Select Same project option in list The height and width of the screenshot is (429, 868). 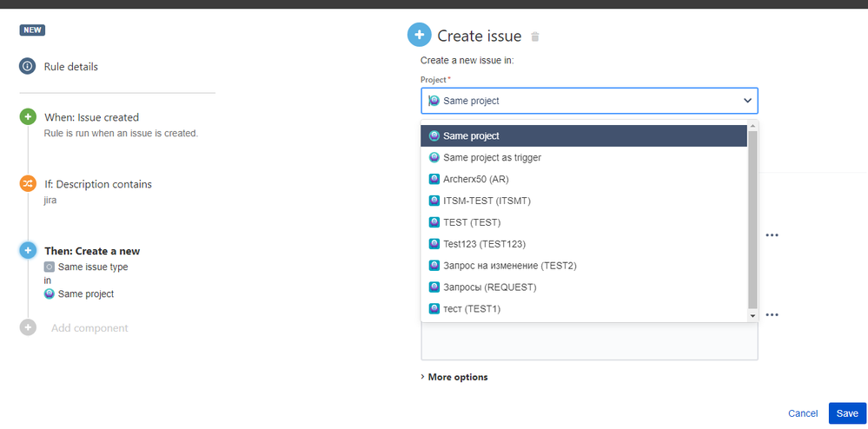(584, 135)
